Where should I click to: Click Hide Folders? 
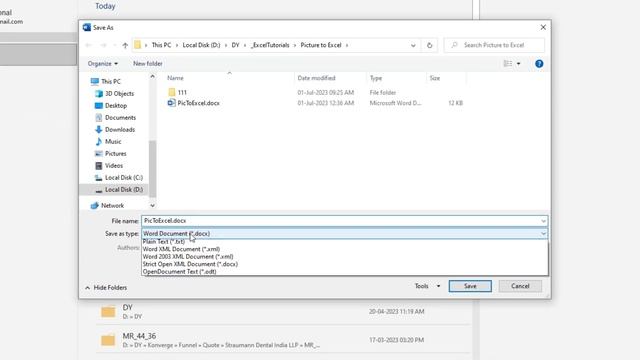pos(106,288)
